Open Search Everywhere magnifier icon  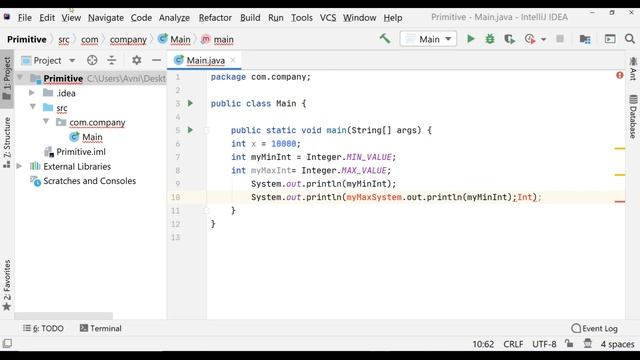coord(630,39)
